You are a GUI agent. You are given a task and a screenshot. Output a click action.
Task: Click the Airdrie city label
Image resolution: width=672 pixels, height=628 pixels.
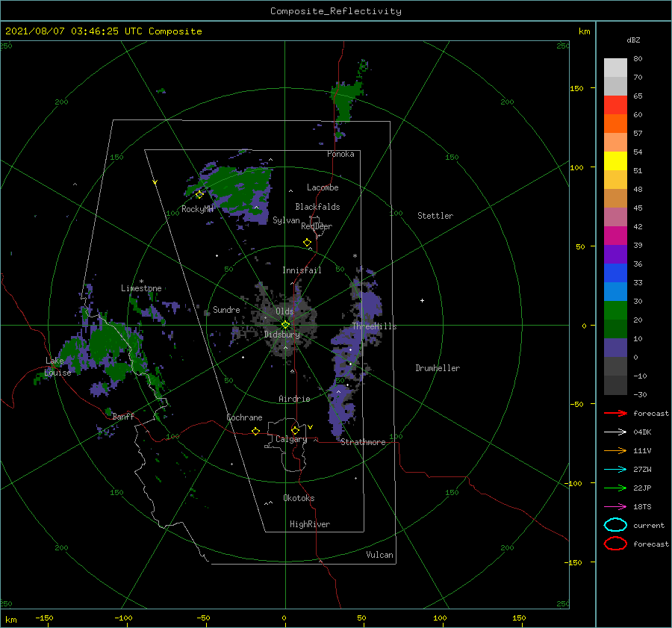tap(294, 399)
